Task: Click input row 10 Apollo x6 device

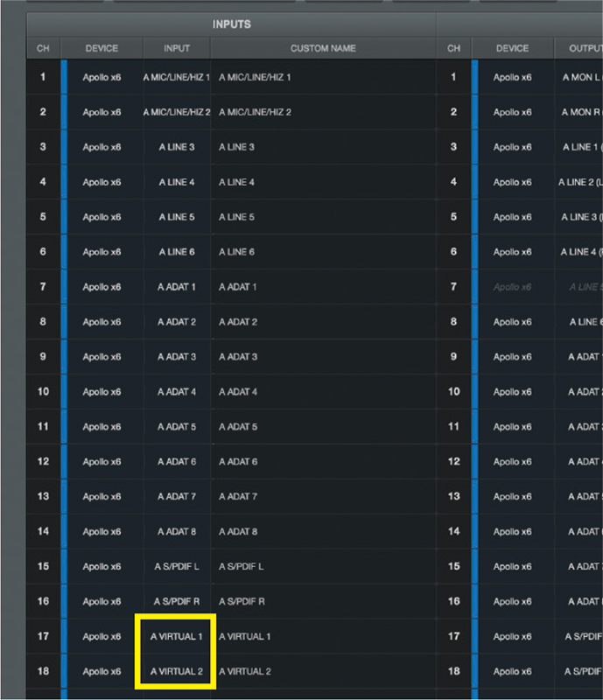Action: coord(102,391)
